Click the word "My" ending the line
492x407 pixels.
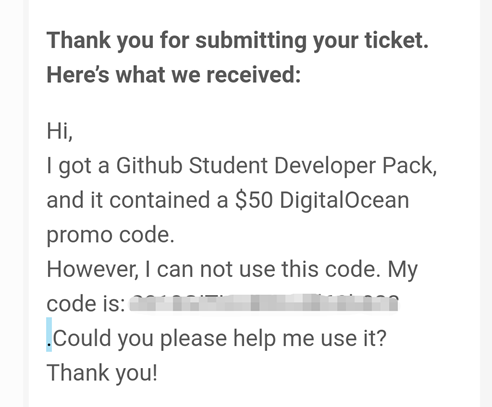coord(403,270)
